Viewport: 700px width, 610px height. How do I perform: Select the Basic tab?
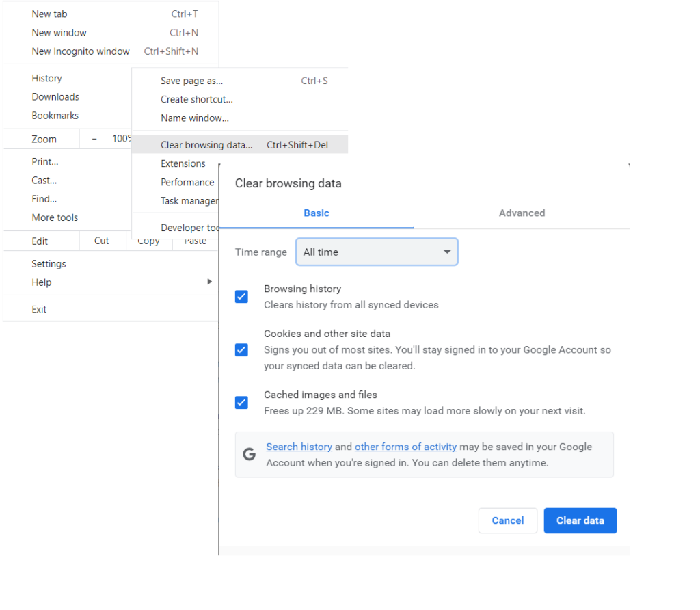[x=316, y=213]
